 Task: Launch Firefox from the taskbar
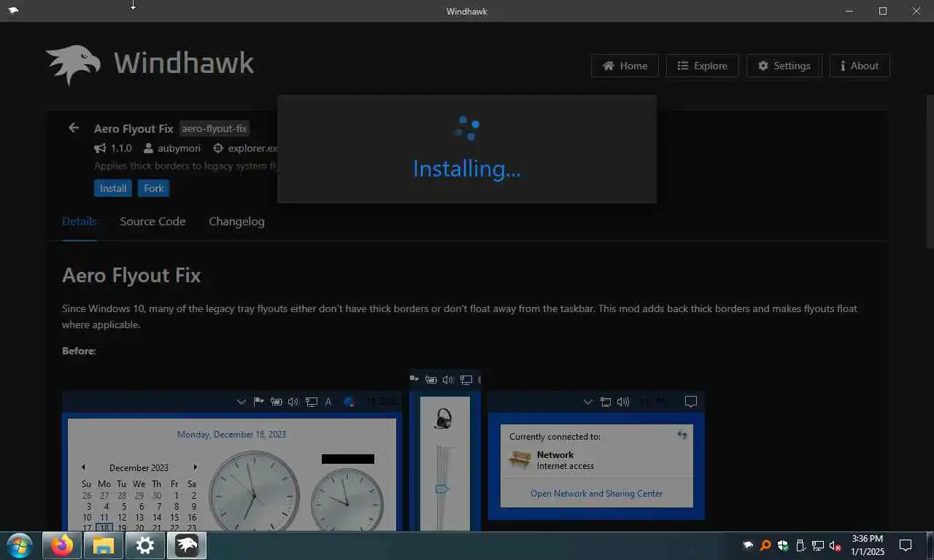tap(62, 545)
